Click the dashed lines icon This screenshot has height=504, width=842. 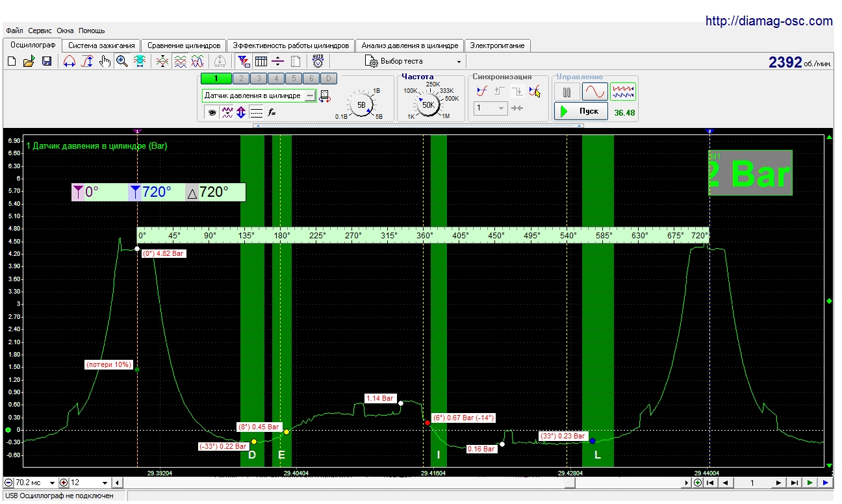click(x=257, y=112)
